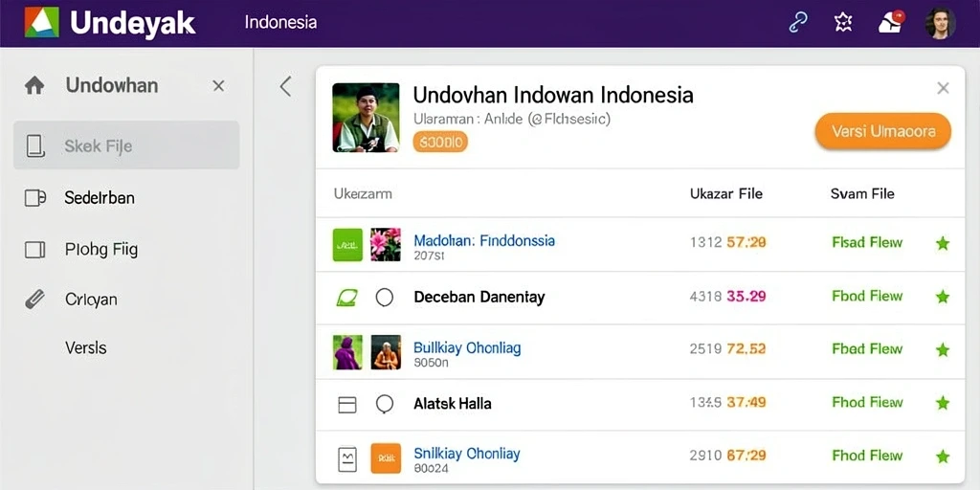Click the orange Versi Ulmaoora button
The image size is (980, 490).
(x=883, y=131)
